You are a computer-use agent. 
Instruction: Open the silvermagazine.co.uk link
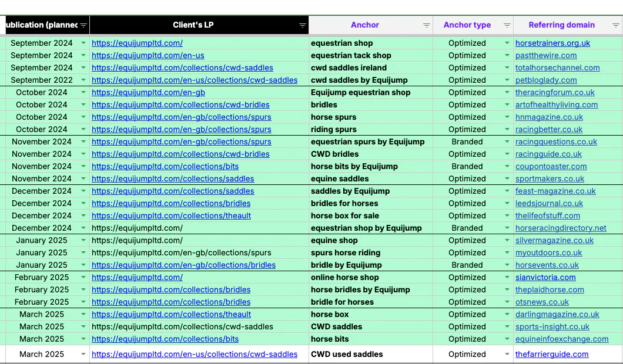coord(554,240)
